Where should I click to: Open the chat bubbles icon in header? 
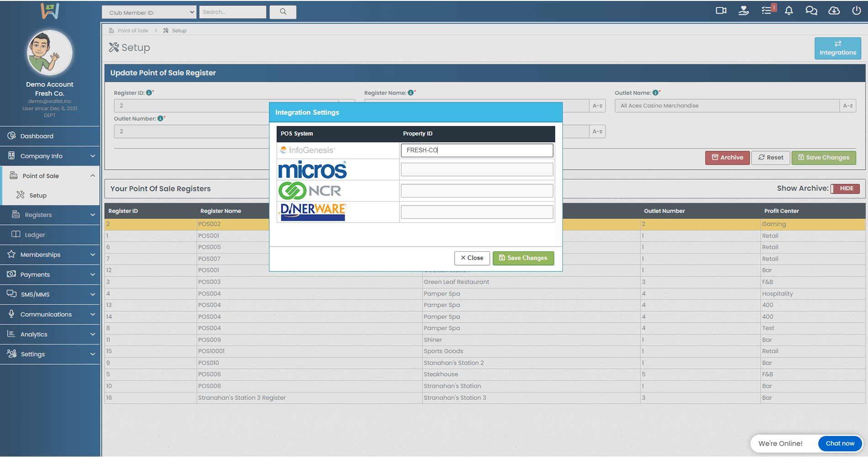coord(811,11)
